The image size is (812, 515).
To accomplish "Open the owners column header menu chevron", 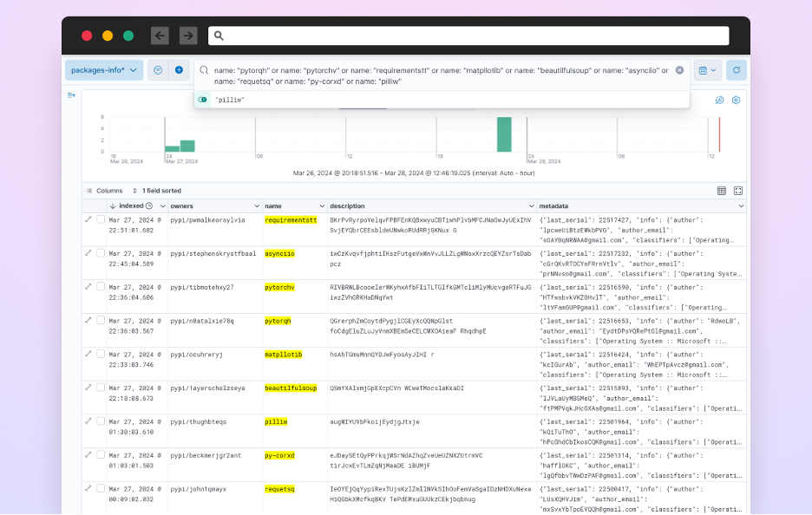I will pyautogui.click(x=256, y=206).
